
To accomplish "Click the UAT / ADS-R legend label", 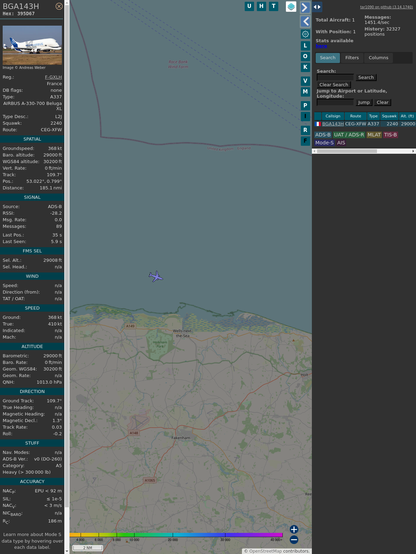I will [x=348, y=135].
